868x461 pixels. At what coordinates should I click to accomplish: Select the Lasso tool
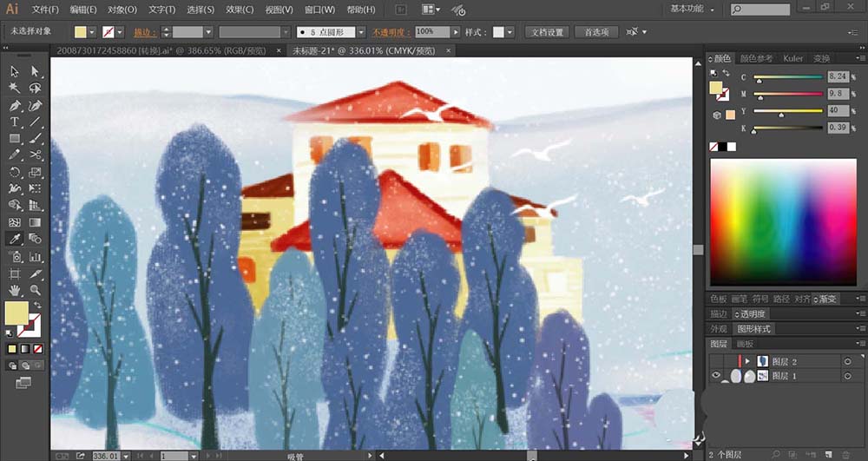[36, 89]
